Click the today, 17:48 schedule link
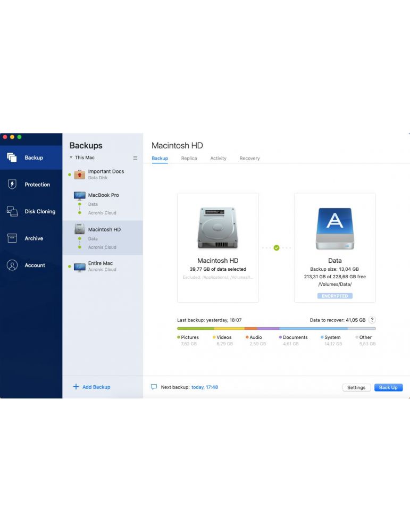 click(x=205, y=387)
